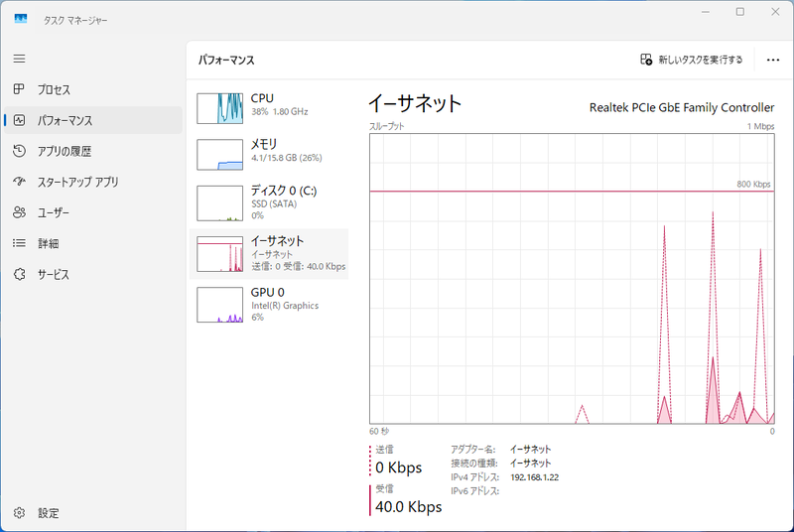Click the 接続の種類 label
This screenshot has width=794, height=532.
[474, 464]
